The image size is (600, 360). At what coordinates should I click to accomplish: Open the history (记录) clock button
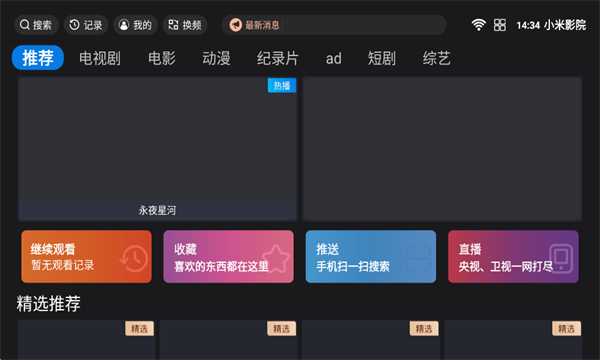click(86, 25)
